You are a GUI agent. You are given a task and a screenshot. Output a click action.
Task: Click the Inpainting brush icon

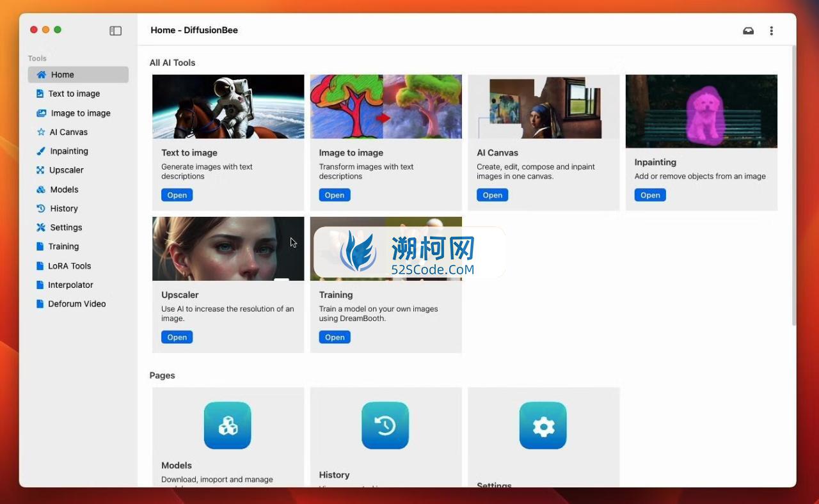click(x=41, y=151)
